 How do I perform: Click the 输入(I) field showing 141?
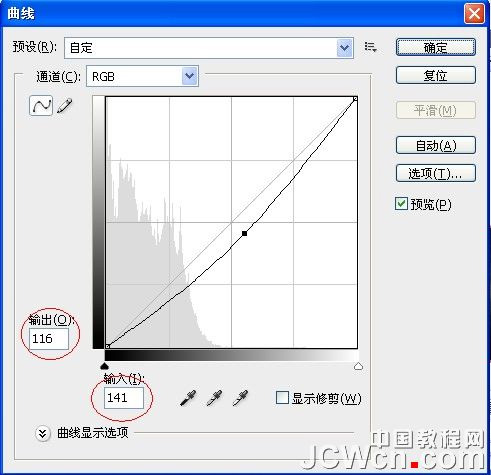coord(124,398)
